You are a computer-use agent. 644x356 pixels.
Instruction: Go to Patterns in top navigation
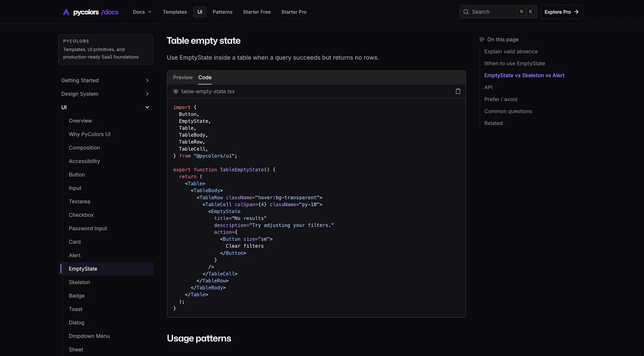(x=223, y=12)
